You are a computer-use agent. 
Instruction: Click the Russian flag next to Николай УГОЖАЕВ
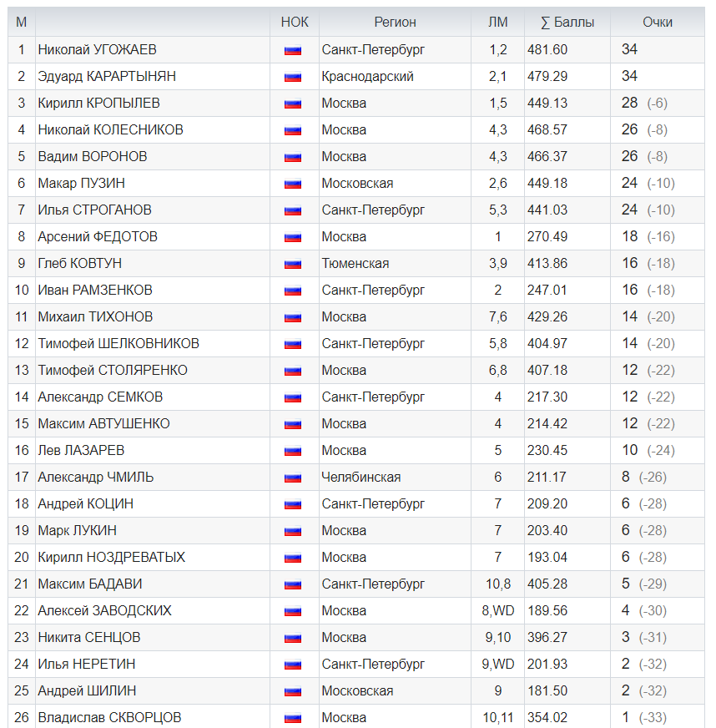(292, 50)
